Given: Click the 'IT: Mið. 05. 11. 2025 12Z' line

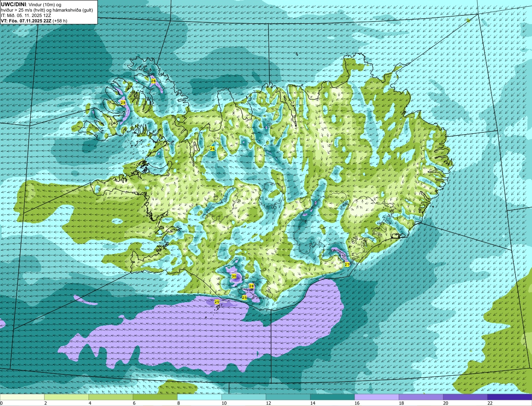Looking at the screenshot, I should click(x=26, y=15).
